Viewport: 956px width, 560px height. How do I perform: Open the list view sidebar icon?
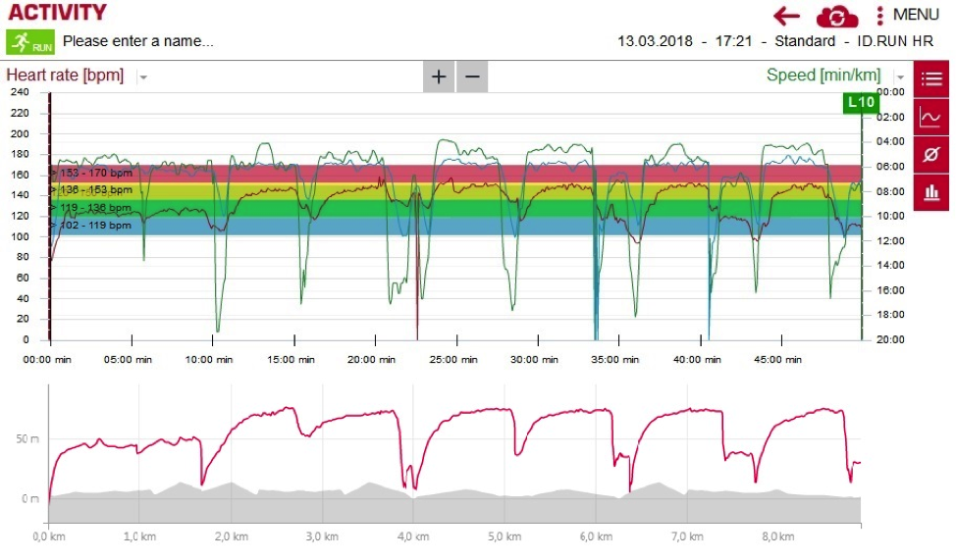[x=931, y=78]
